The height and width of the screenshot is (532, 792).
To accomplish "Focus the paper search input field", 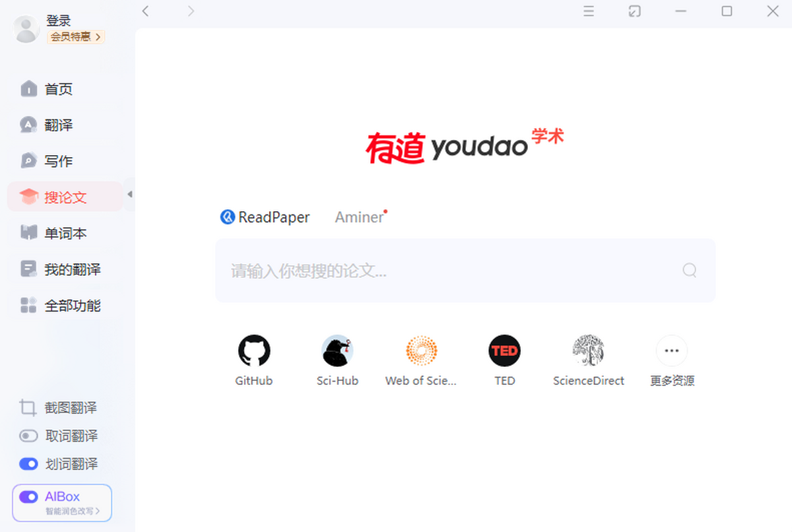I will (449, 270).
